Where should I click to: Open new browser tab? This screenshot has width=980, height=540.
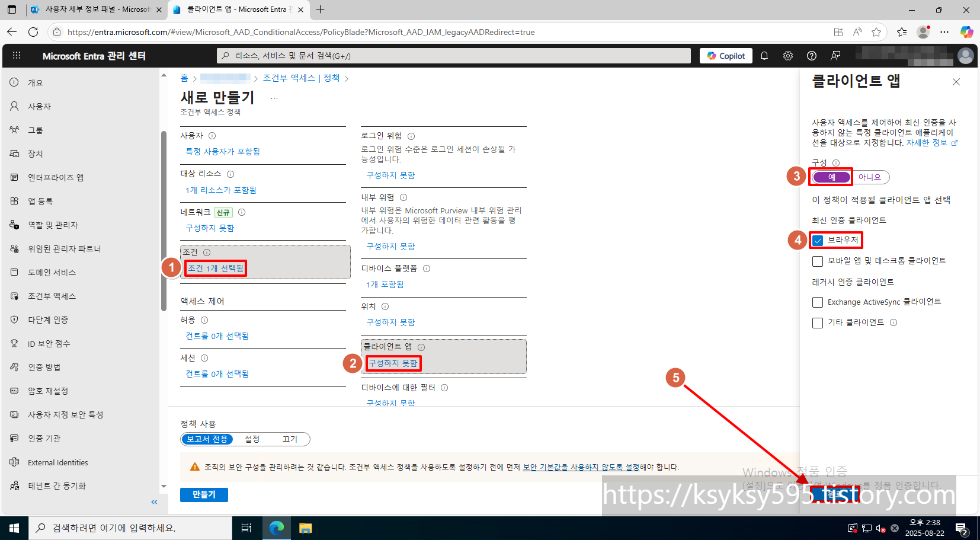pyautogui.click(x=321, y=9)
